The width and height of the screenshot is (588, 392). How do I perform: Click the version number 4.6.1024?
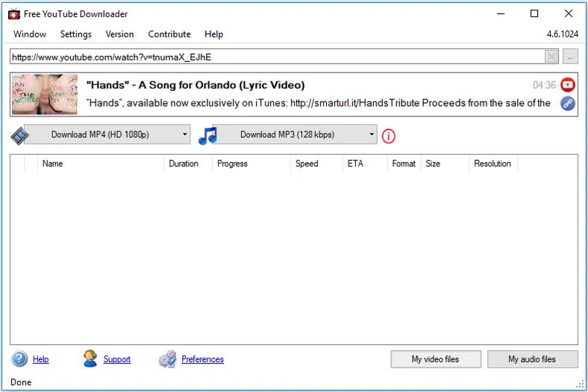[x=563, y=34]
